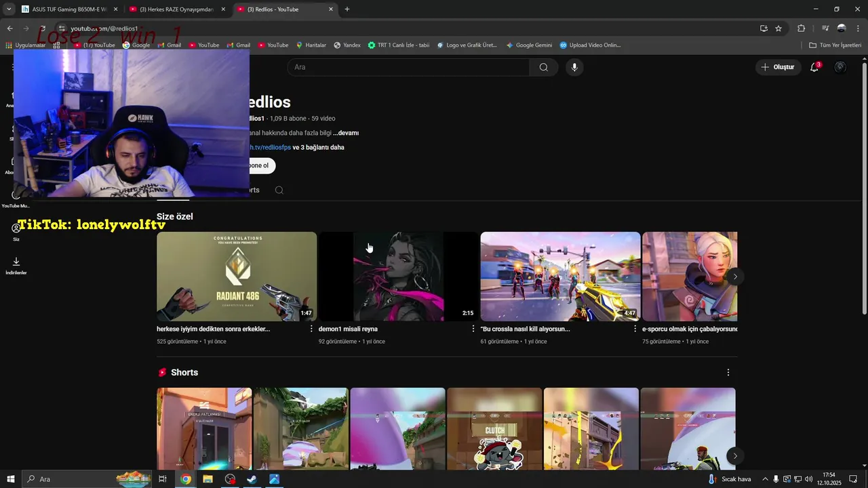This screenshot has width=868, height=488.
Task: Bookmark this page with the star icon
Action: coord(778,28)
